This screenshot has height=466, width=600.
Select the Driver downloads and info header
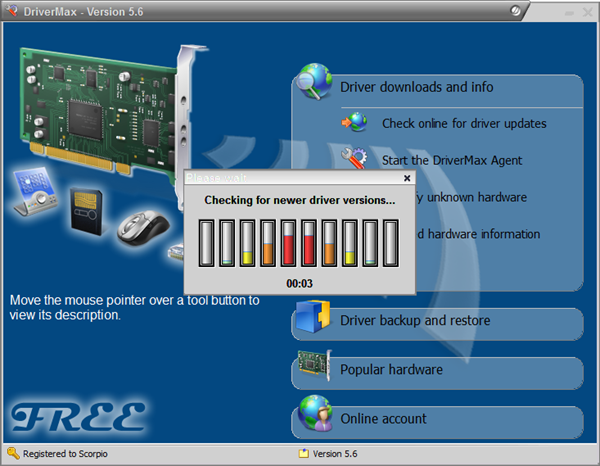(x=417, y=87)
